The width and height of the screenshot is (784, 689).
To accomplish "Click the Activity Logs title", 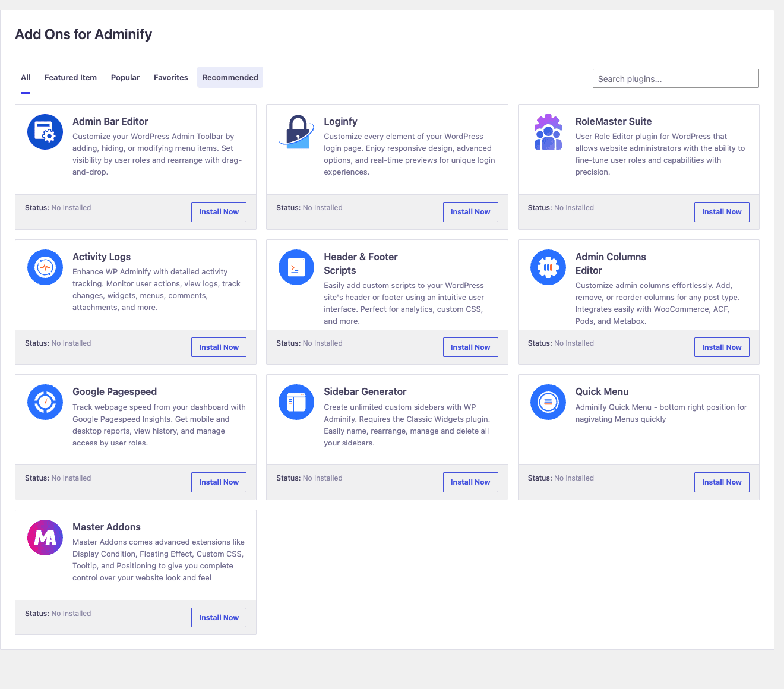I will click(x=102, y=257).
